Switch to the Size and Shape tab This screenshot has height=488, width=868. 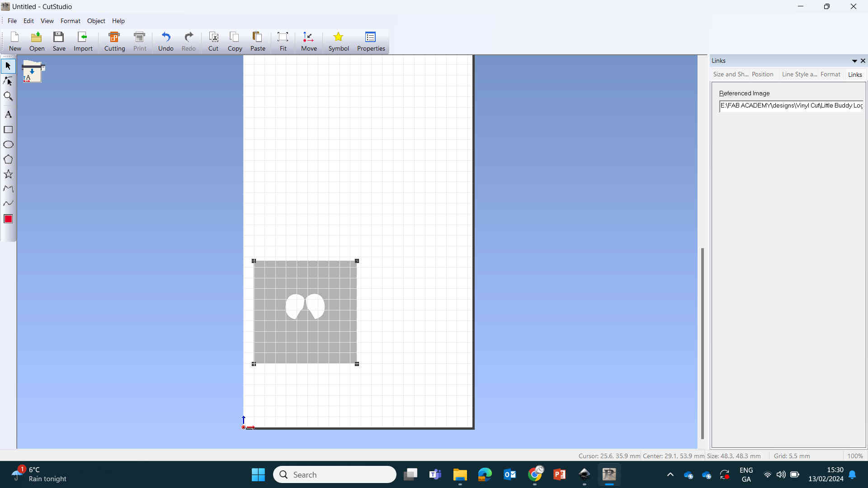coord(731,74)
